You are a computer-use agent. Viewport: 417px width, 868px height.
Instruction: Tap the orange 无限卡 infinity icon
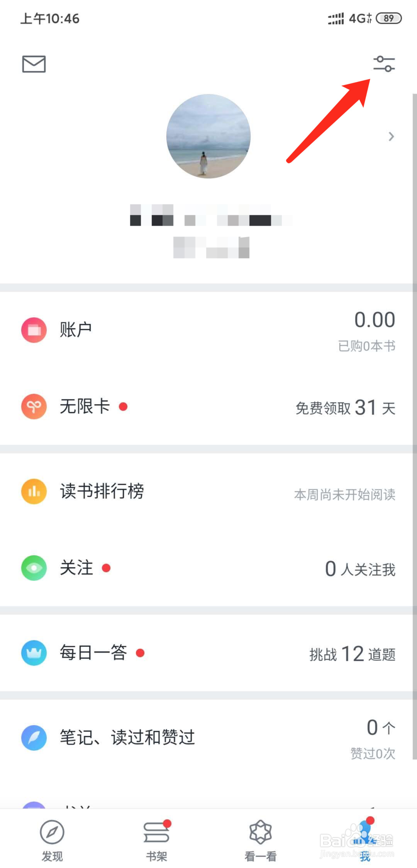pos(34,406)
